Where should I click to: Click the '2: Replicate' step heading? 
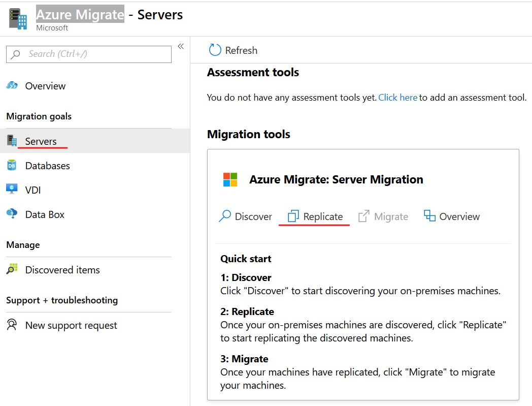[247, 311]
